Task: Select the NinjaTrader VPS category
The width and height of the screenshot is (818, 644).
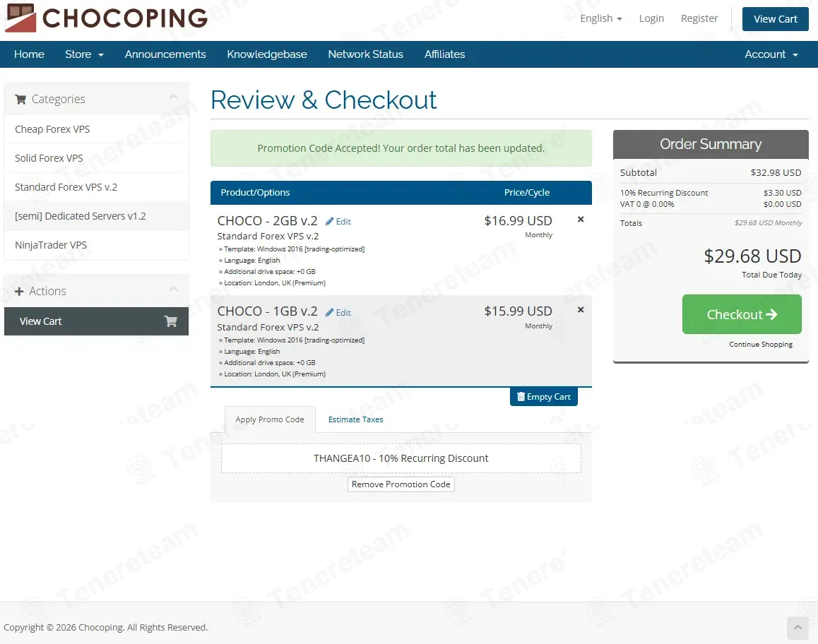Action: pos(97,245)
